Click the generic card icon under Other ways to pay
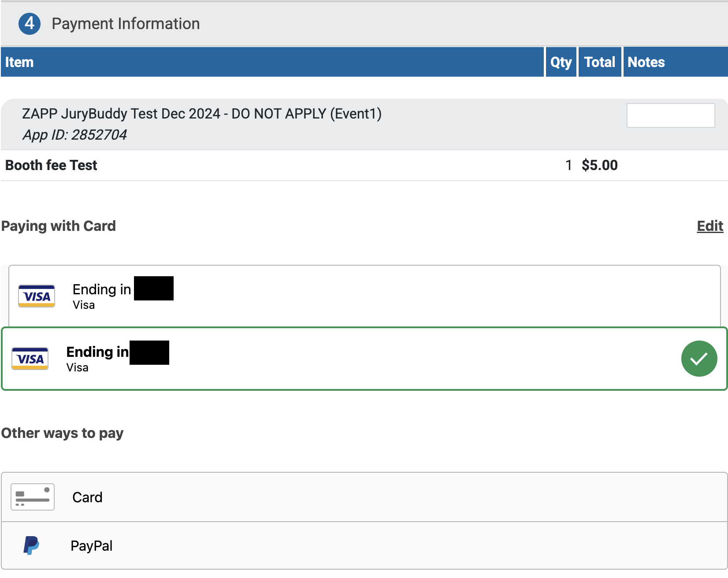The height and width of the screenshot is (578, 728). point(32,497)
